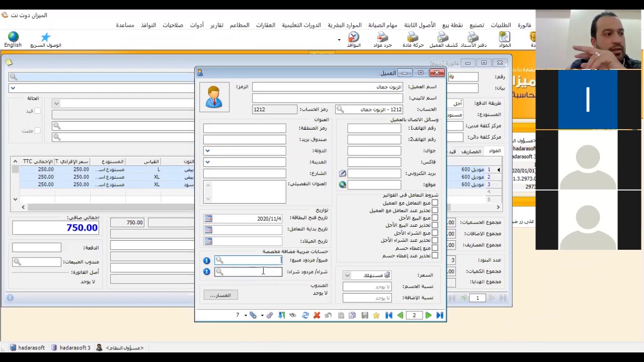Click info icon beside شراء/ مردود شراء
The width and height of the screenshot is (644, 362).
(x=206, y=271)
